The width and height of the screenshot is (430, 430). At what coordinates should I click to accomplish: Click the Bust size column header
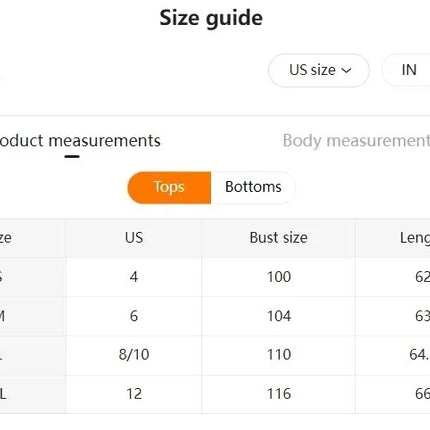(x=278, y=238)
